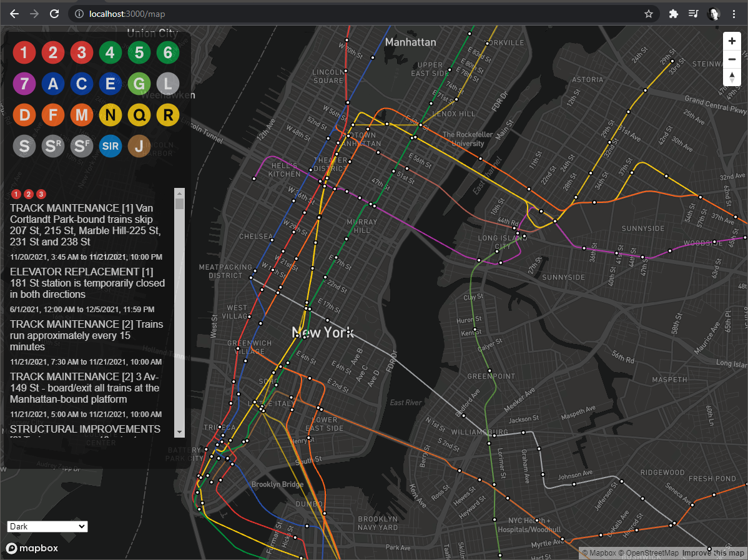Viewport: 748px width, 560px height.
Task: Choose the yellow Q train icon
Action: pyautogui.click(x=139, y=115)
